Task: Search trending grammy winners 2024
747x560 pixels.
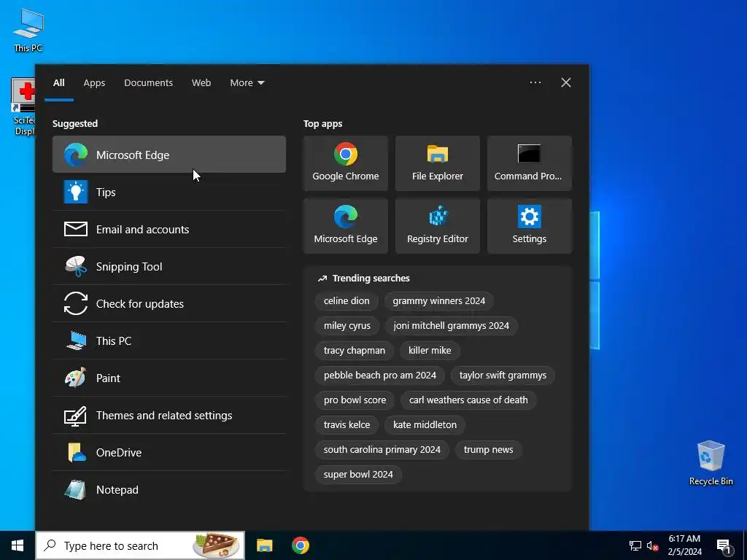Action: coord(438,301)
